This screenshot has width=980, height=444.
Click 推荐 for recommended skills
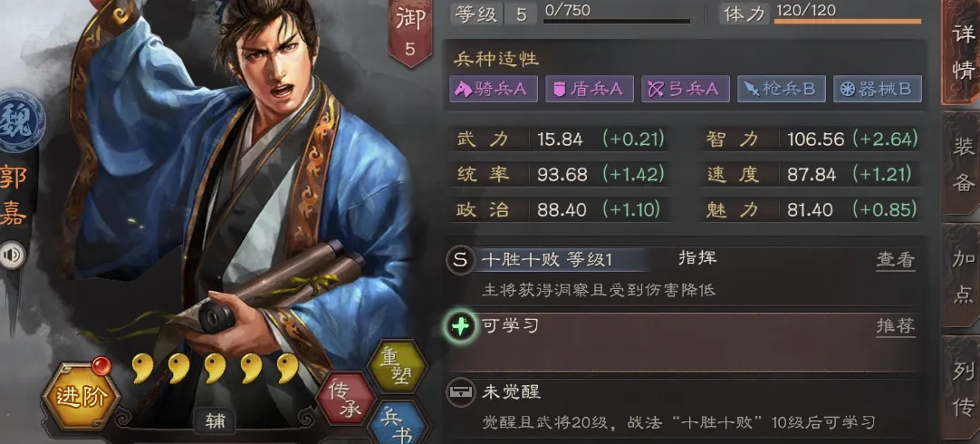click(896, 326)
